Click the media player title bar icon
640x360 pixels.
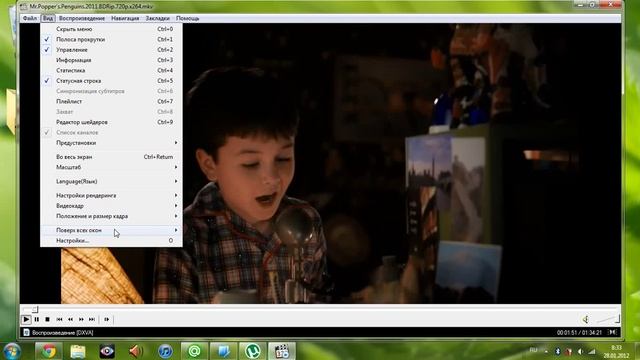click(x=23, y=7)
